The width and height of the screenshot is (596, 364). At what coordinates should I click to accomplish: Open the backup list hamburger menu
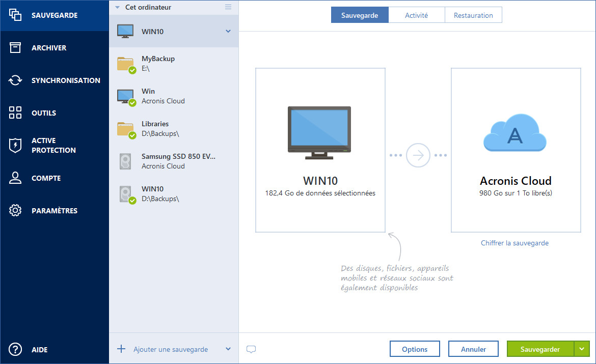(x=228, y=7)
